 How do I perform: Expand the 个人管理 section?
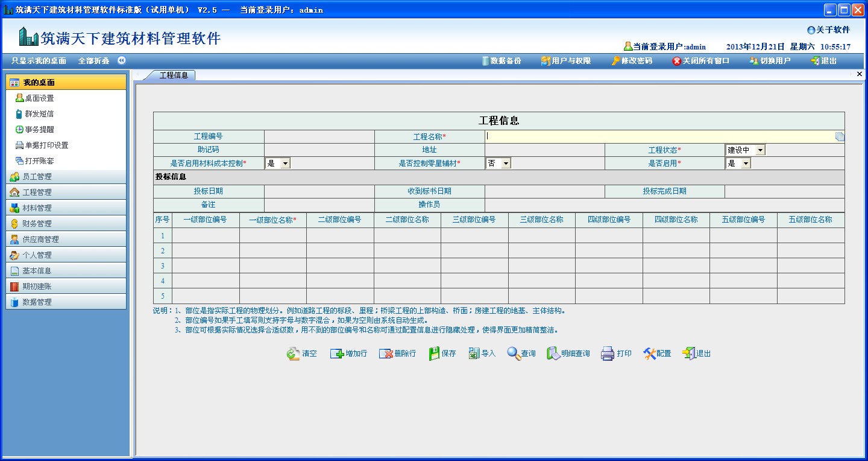[x=66, y=255]
